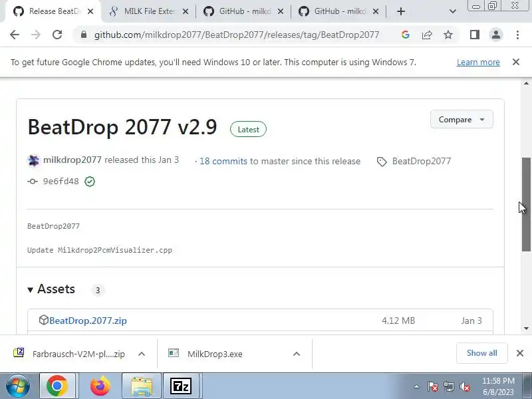Open a new tab with plus button
532x399 pixels.
pyautogui.click(x=401, y=11)
